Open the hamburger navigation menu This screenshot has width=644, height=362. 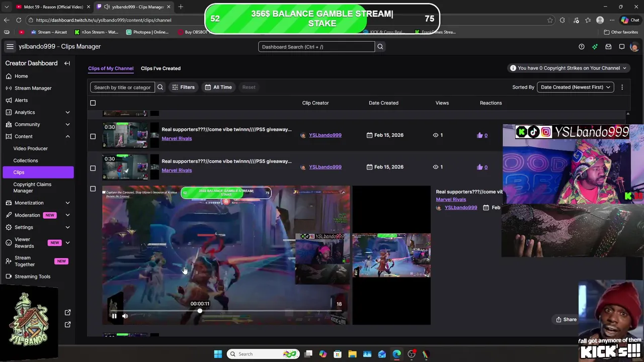[x=10, y=46]
